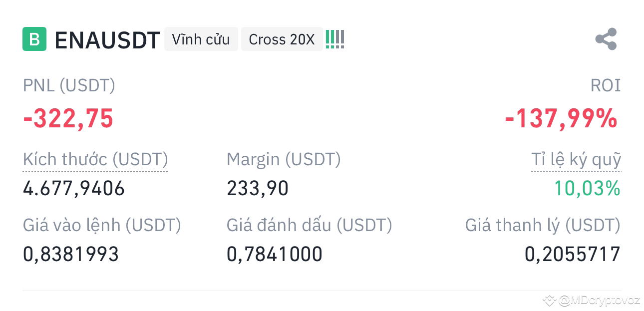Click the dotted-underlined Tỉ lệ ký quỹ link

576,159
